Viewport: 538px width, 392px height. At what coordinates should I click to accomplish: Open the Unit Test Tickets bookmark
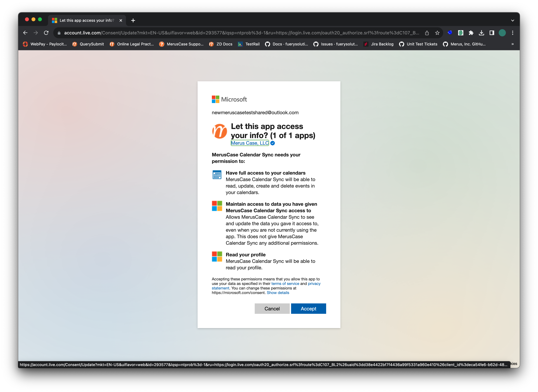[x=418, y=44]
